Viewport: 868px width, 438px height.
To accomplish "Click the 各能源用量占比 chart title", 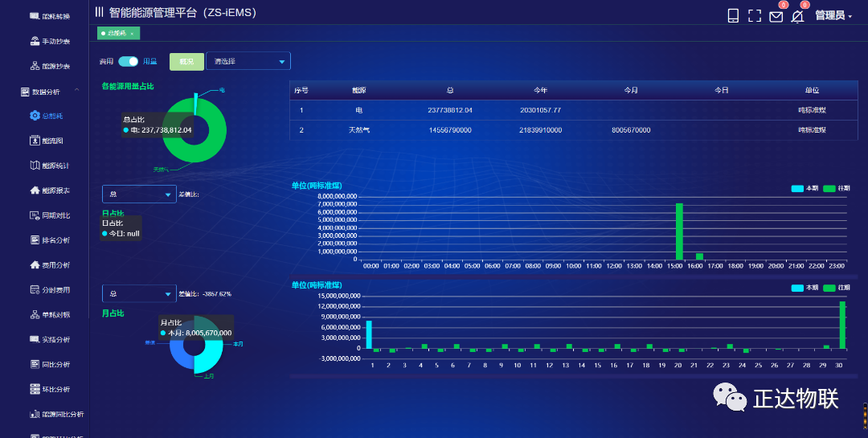I will point(128,86).
